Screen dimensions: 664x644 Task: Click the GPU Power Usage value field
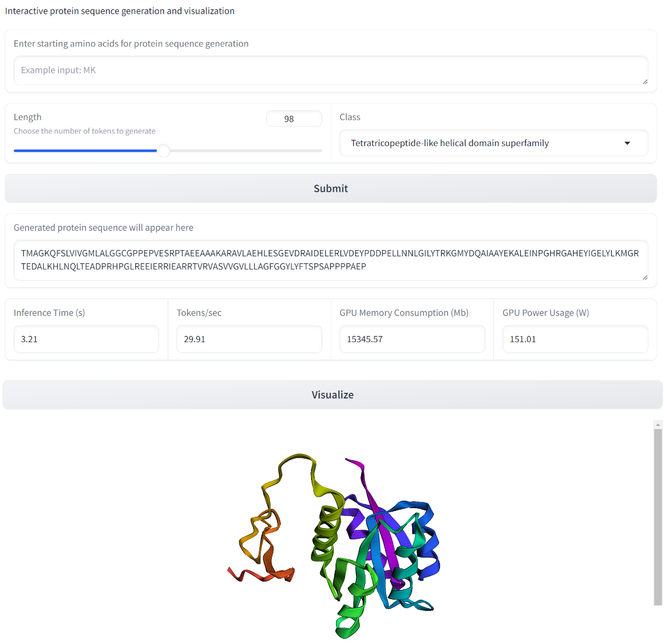[575, 339]
